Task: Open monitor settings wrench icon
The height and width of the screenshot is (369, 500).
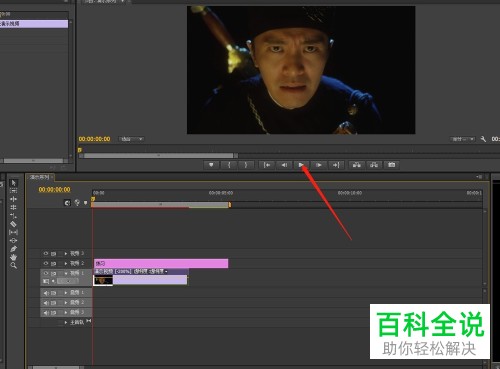Action: pyautogui.click(x=483, y=139)
